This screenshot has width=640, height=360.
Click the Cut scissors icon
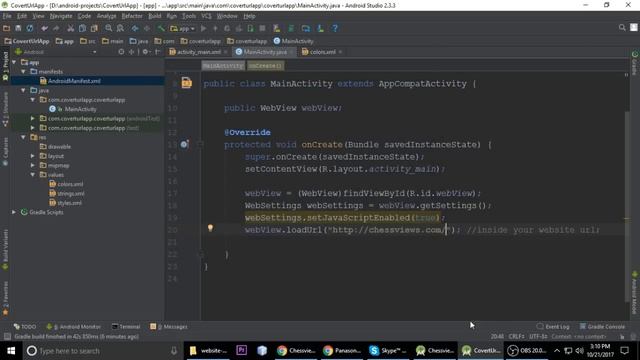71,28
